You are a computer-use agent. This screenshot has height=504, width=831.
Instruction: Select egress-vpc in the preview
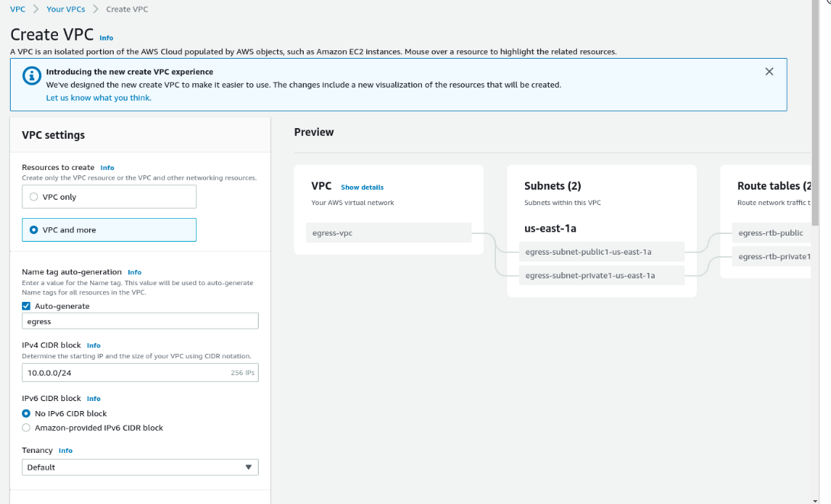point(388,233)
